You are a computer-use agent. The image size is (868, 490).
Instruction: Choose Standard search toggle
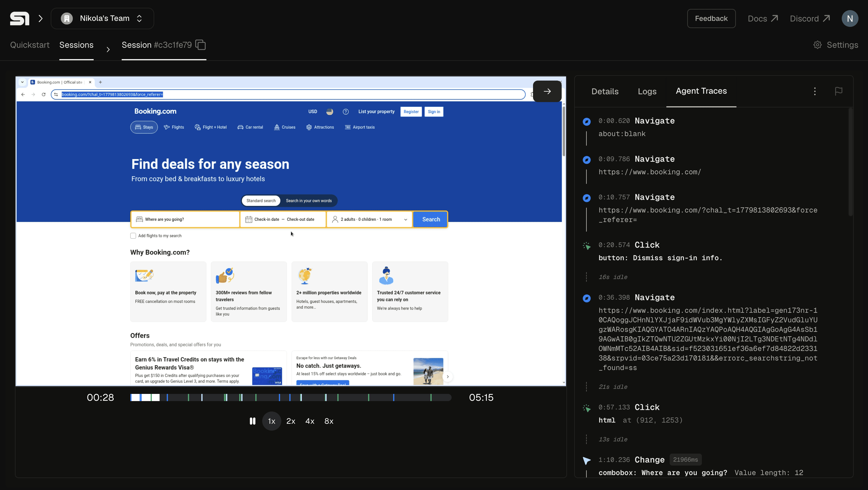tap(261, 201)
